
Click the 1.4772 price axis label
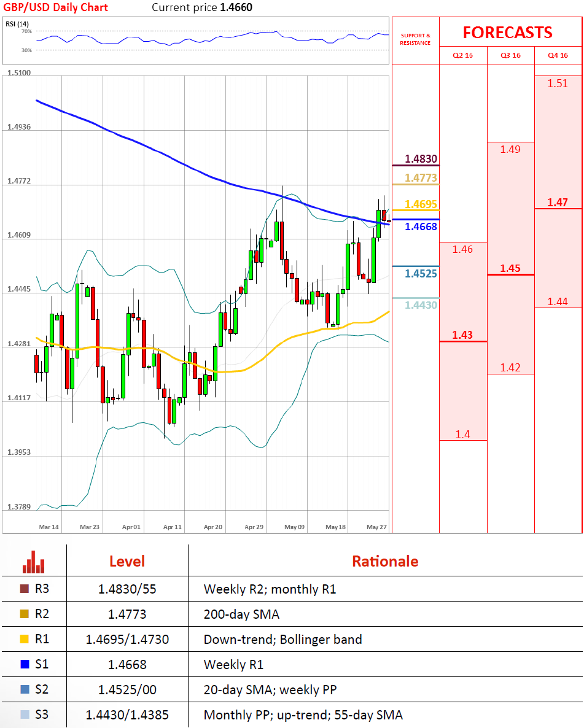pos(19,180)
